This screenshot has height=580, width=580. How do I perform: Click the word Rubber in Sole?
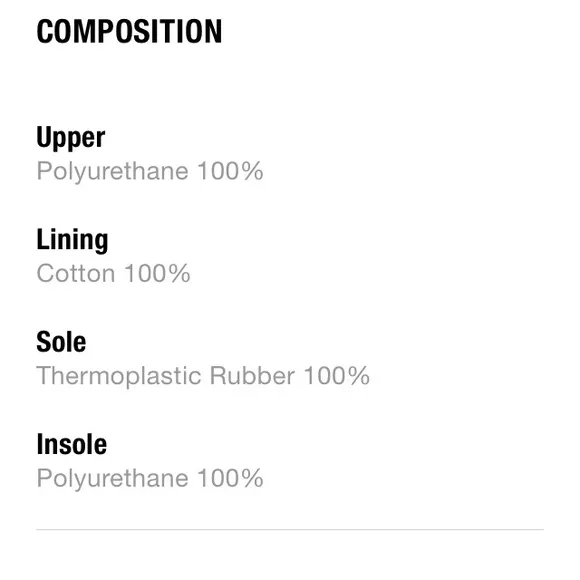coord(252,376)
